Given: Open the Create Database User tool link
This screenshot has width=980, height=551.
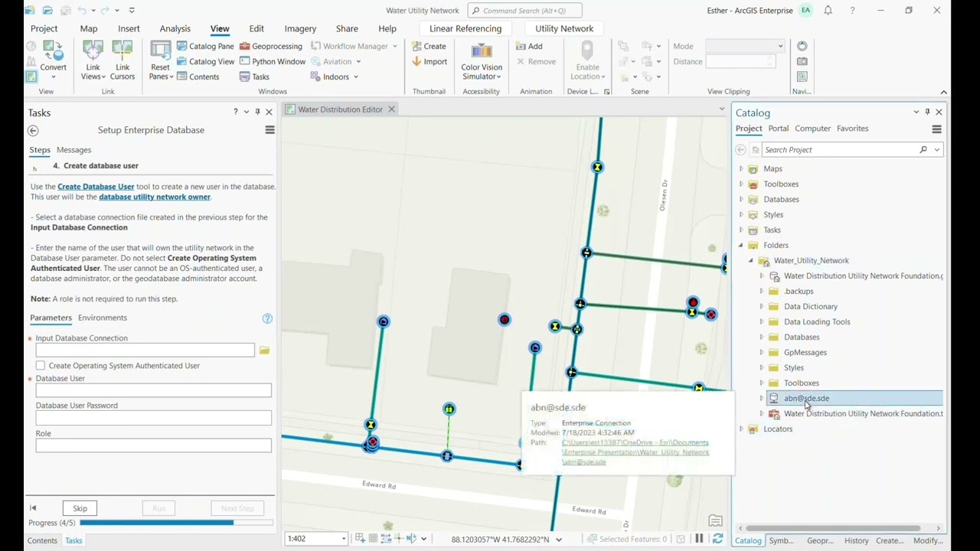Looking at the screenshot, I should (x=96, y=187).
